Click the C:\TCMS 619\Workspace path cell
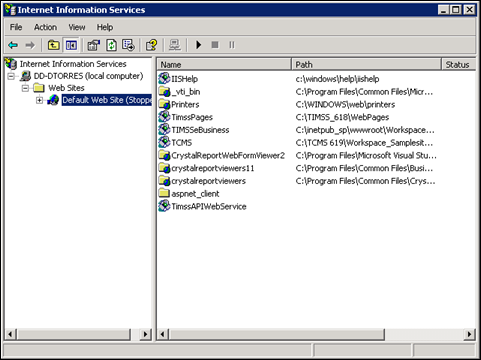The image size is (481, 360). point(364,143)
